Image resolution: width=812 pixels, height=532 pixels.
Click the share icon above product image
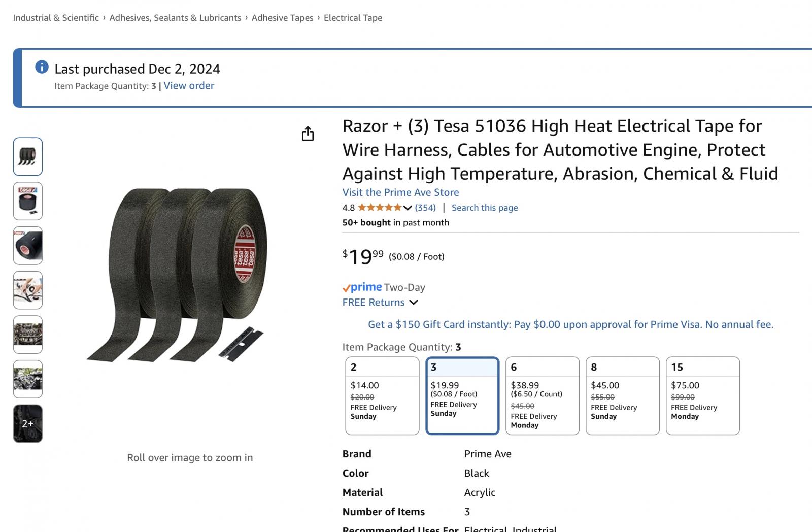[x=308, y=134]
